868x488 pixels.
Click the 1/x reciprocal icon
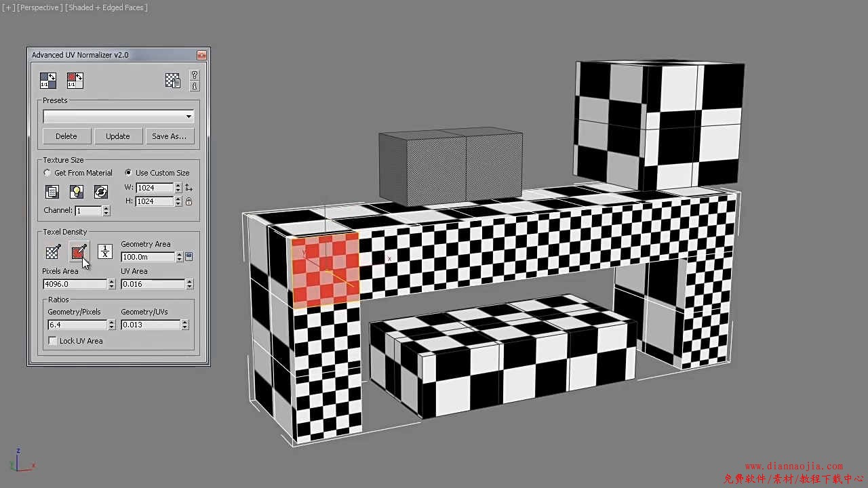105,251
